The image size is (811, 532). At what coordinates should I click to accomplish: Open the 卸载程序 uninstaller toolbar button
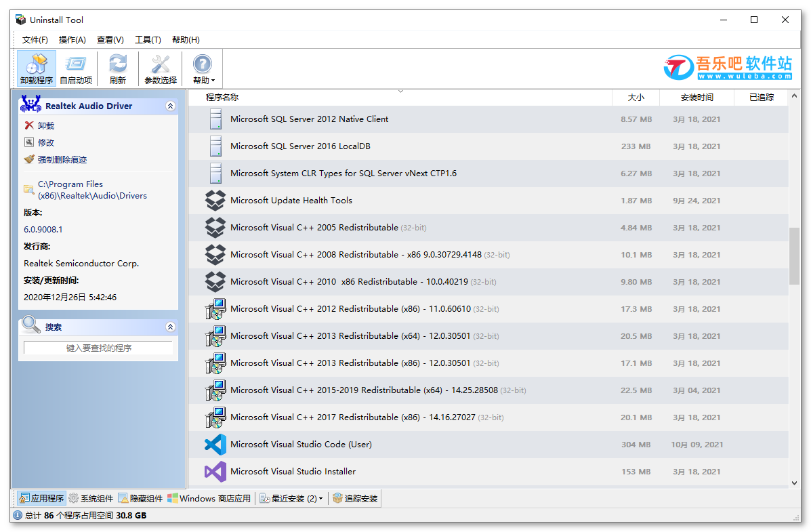pos(37,68)
